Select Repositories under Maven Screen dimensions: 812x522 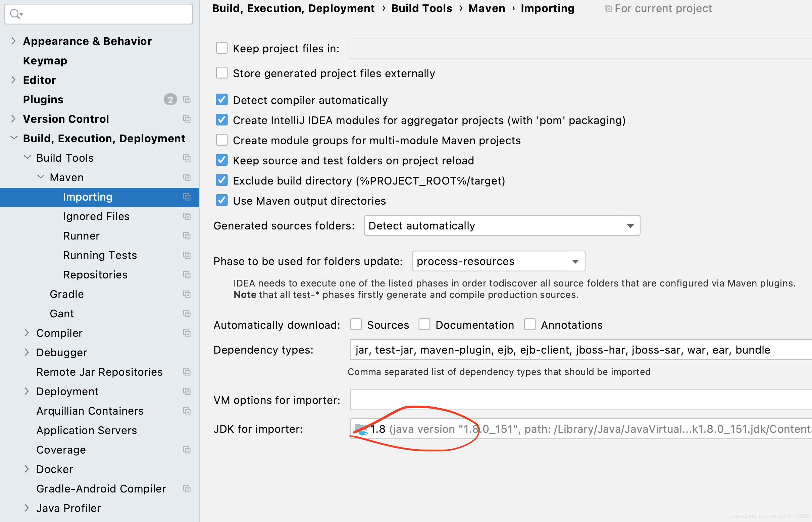tap(95, 274)
